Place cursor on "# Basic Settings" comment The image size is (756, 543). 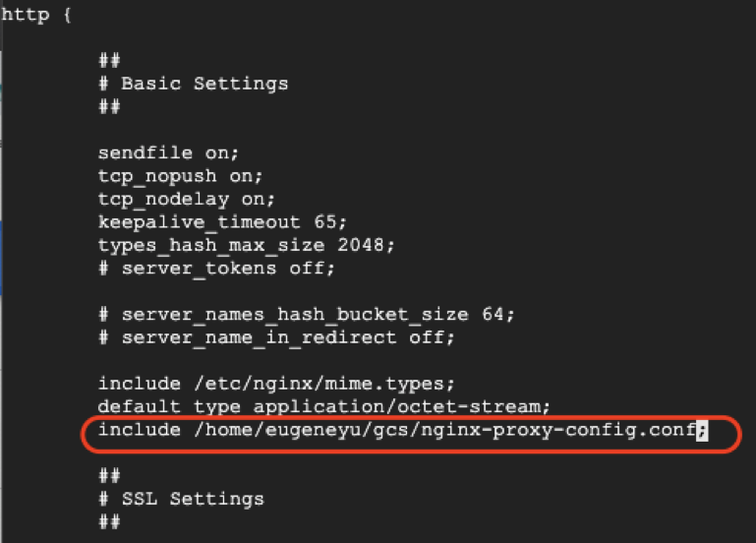pyautogui.click(x=193, y=84)
